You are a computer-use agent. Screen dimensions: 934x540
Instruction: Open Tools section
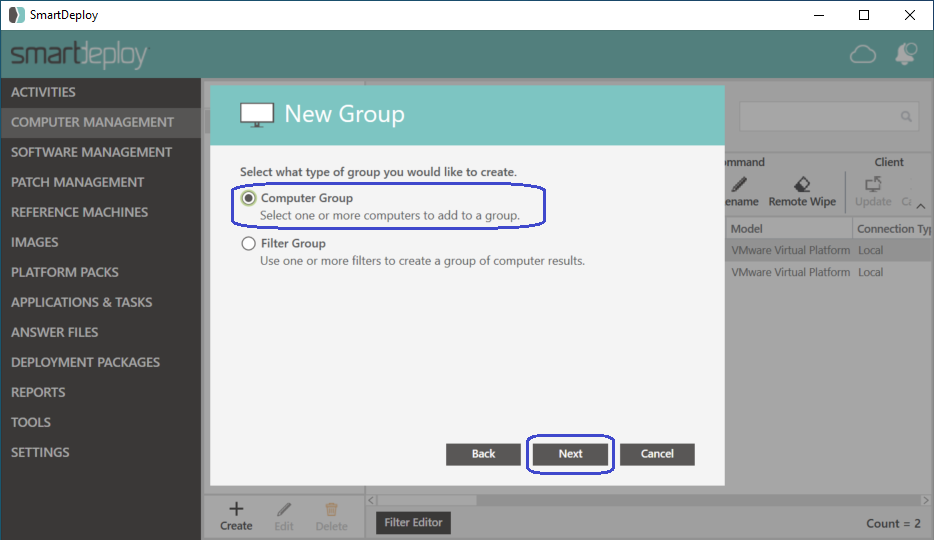(x=101, y=422)
